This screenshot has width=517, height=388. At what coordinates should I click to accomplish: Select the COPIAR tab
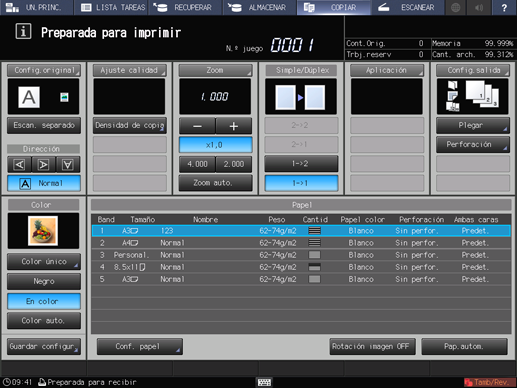(x=334, y=7)
